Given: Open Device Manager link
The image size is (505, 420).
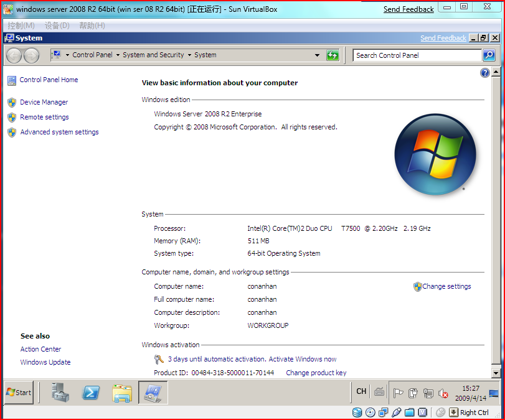Looking at the screenshot, I should pyautogui.click(x=44, y=102).
